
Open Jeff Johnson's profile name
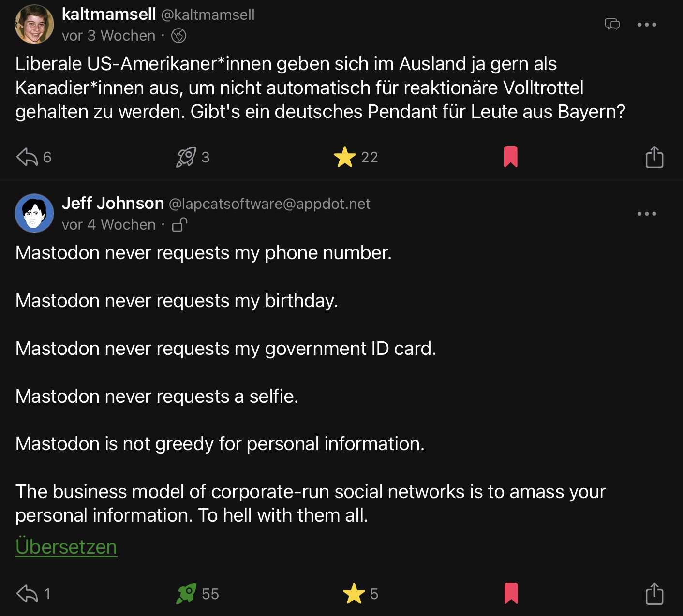pyautogui.click(x=113, y=204)
